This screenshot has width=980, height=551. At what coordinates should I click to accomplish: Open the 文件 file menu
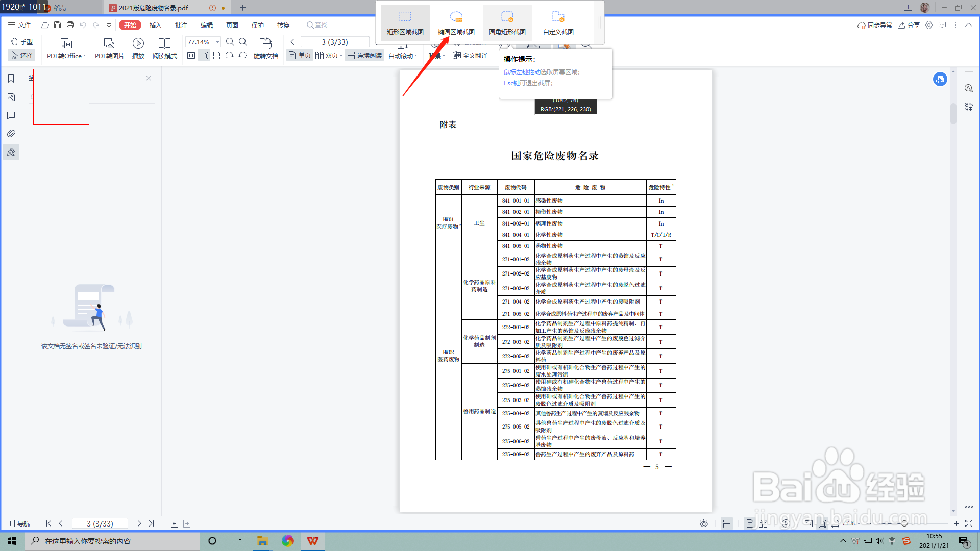[19, 25]
